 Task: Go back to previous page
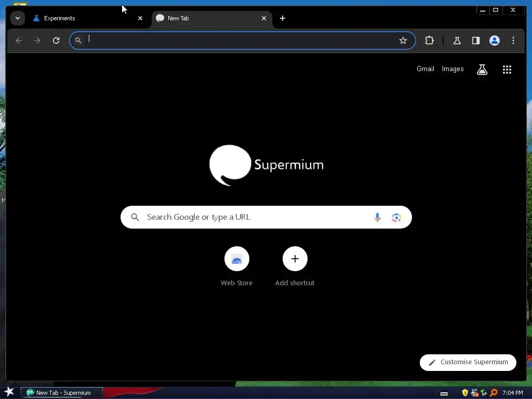point(19,41)
